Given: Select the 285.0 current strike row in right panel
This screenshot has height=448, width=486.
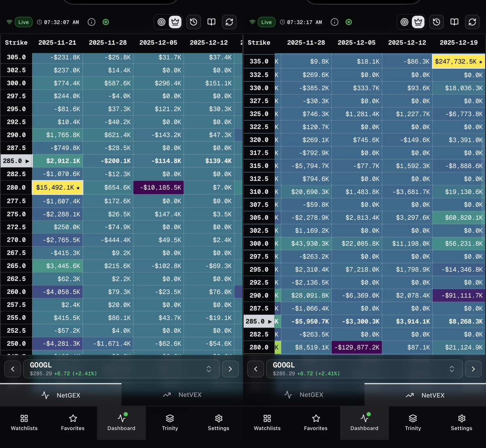Looking at the screenshot, I should coord(364,321).
